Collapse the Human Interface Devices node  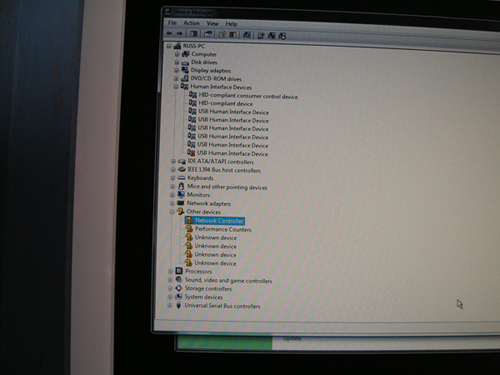176,87
